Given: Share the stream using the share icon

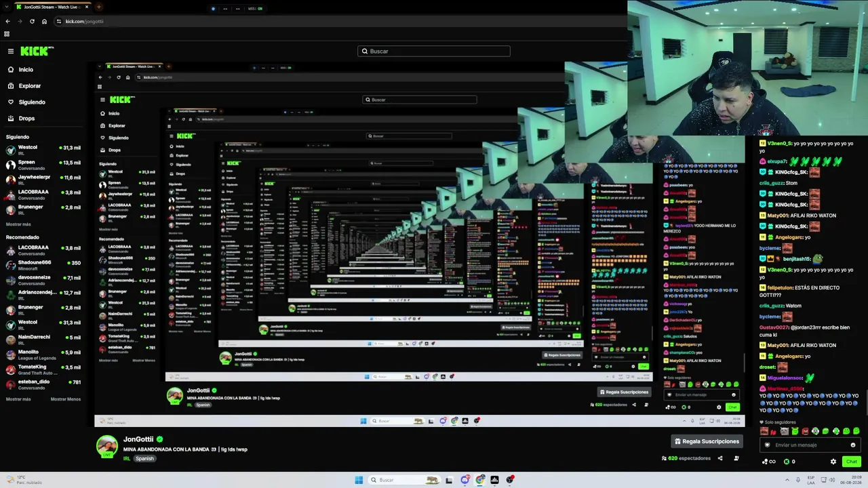Looking at the screenshot, I should [720, 458].
